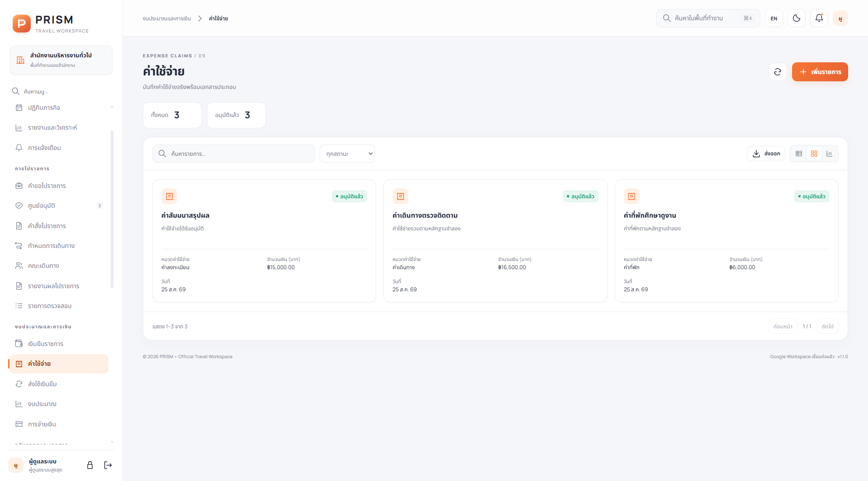Click the ค้นหารายการ search field
This screenshot has height=481, width=868.
(234, 154)
